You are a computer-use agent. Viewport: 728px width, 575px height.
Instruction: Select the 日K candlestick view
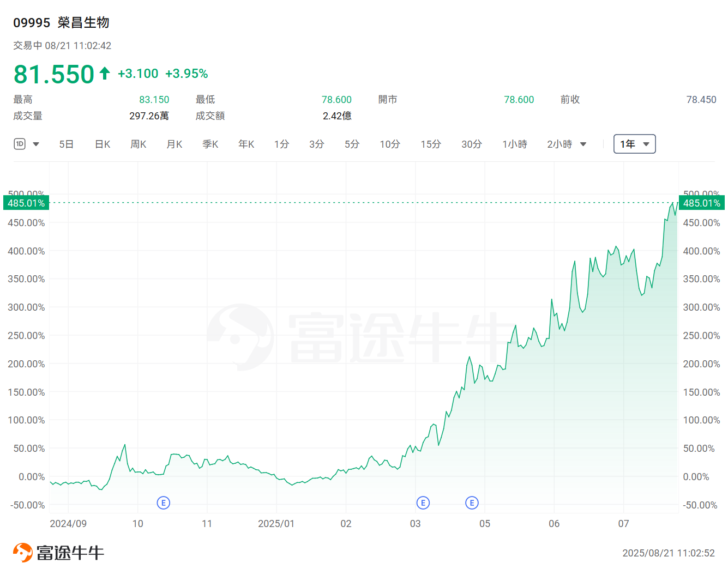[x=102, y=144]
